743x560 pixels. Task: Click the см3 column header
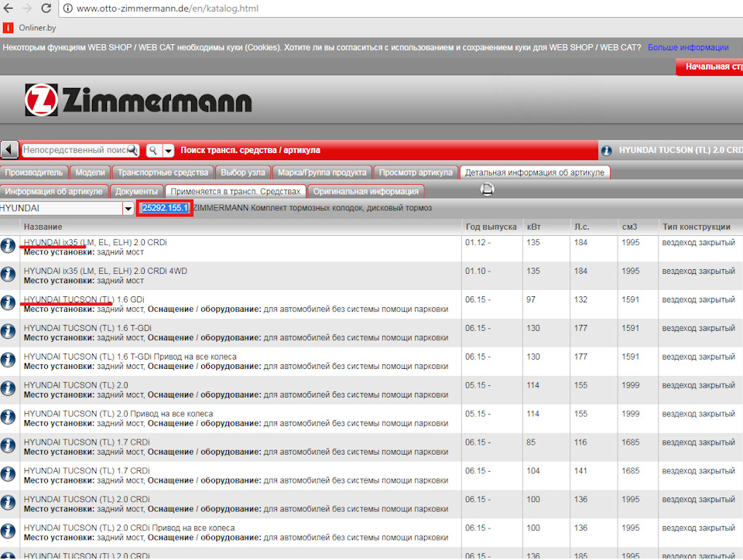(x=629, y=227)
